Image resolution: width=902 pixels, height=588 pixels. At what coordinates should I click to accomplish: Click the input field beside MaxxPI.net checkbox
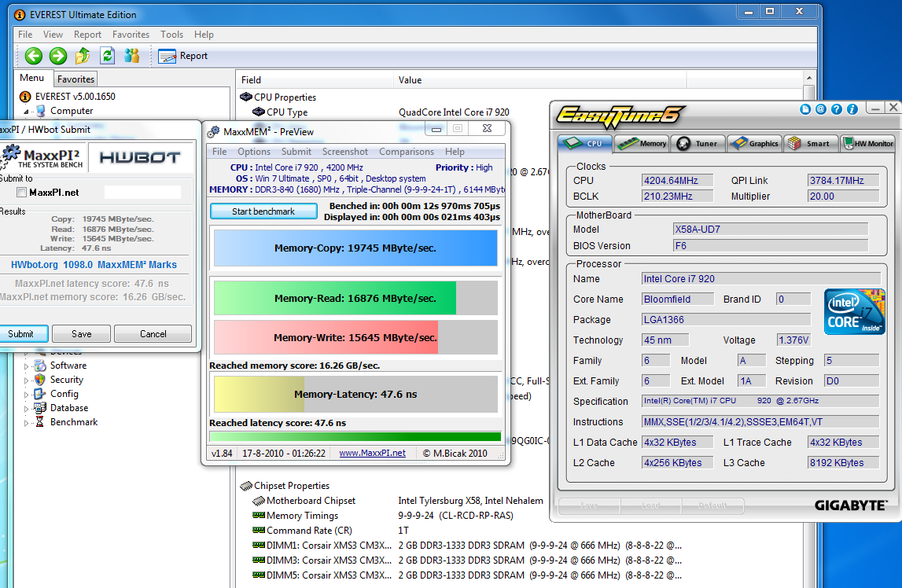coord(142,193)
